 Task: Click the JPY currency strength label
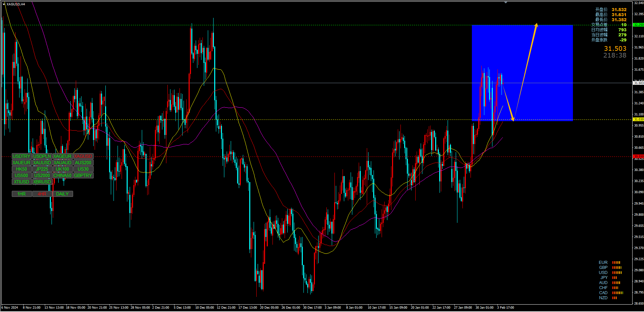(x=604, y=278)
